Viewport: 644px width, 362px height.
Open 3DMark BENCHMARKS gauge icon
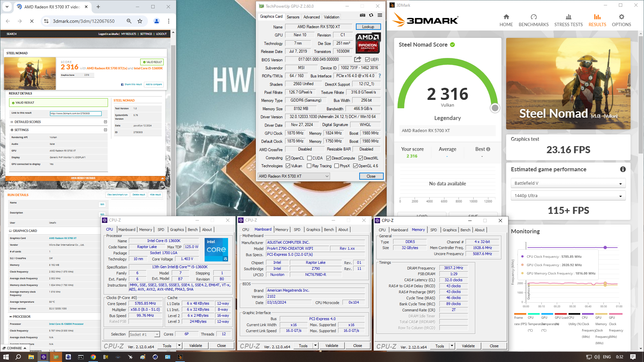[533, 17]
